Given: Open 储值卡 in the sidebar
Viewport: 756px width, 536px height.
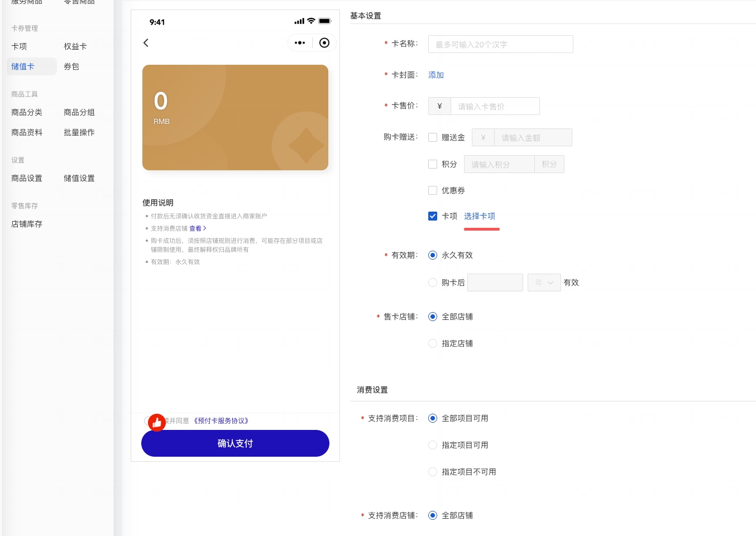Looking at the screenshot, I should (x=32, y=66).
